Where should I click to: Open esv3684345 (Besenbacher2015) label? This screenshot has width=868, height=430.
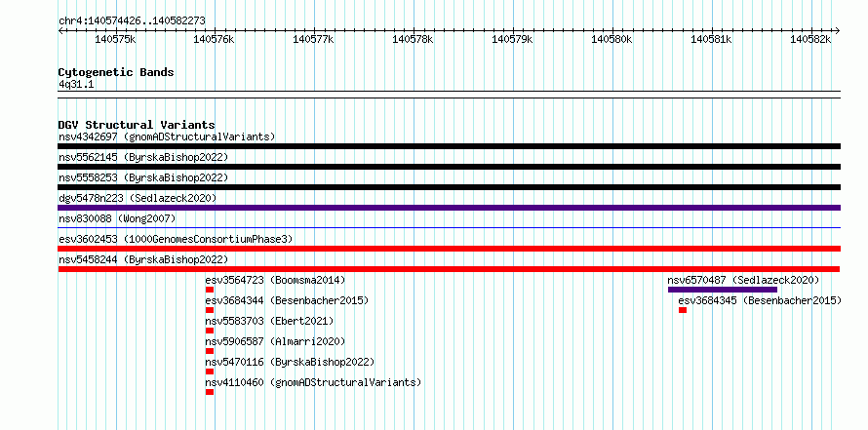(x=760, y=300)
